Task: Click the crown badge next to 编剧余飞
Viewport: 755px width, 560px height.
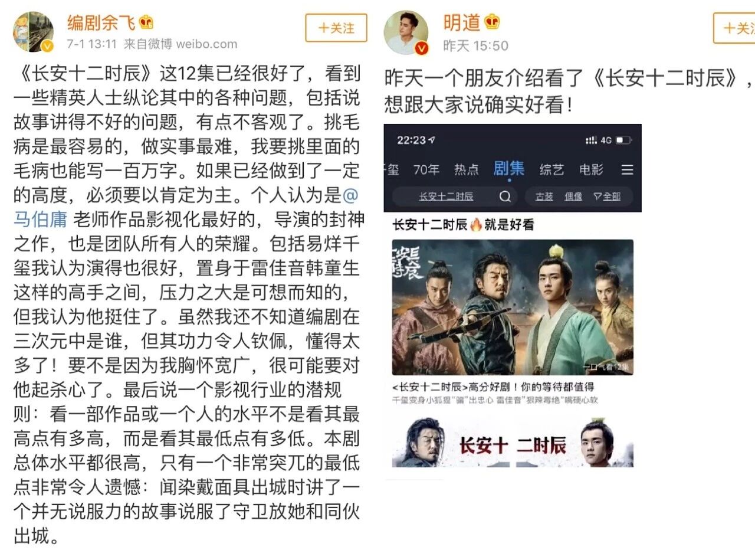Action: point(146,22)
